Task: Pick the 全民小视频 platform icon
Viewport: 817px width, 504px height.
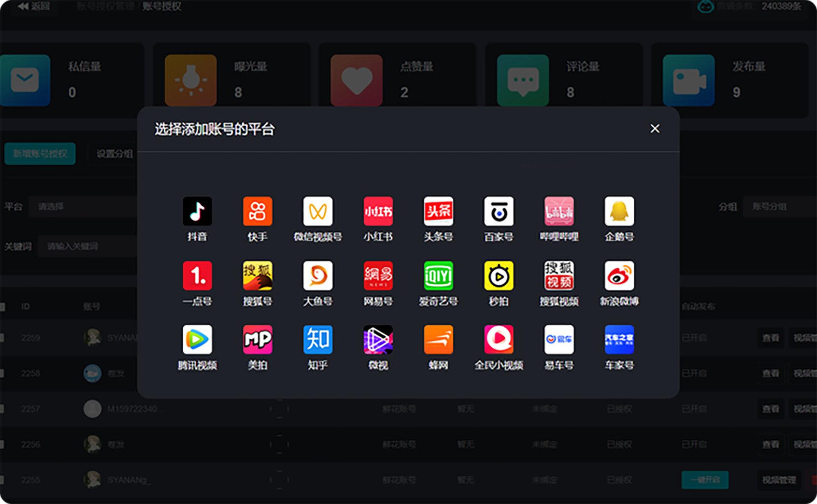Action: point(499,339)
